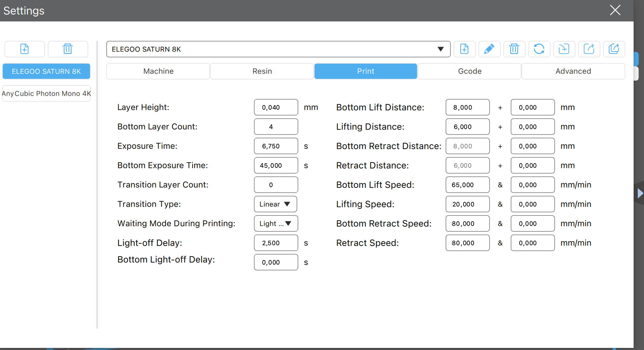Select AnyCubic Photon Mono 4K machine
The height and width of the screenshot is (350, 644).
(x=46, y=93)
